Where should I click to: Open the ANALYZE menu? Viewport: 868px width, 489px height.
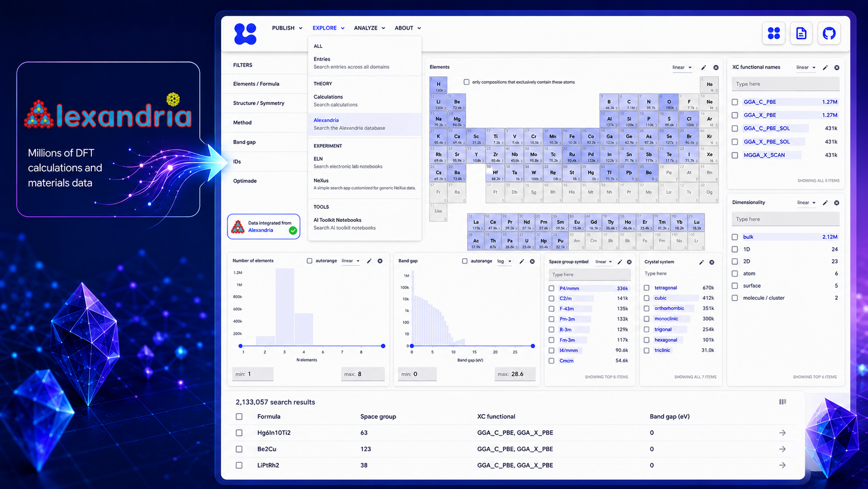pyautogui.click(x=369, y=28)
